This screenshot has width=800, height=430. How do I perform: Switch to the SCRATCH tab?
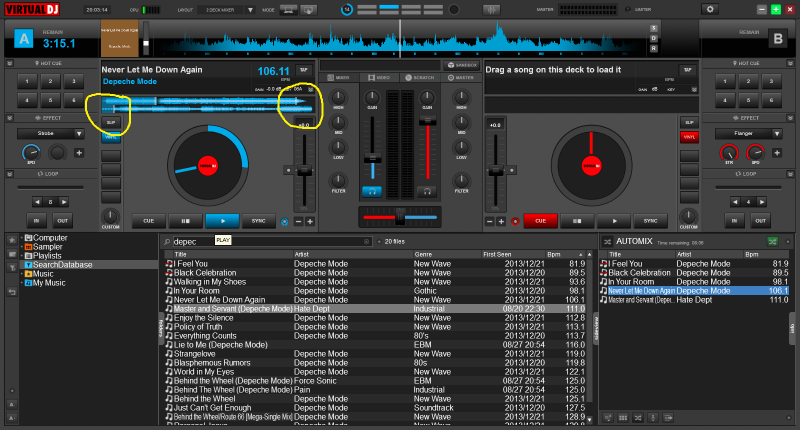[x=419, y=78]
